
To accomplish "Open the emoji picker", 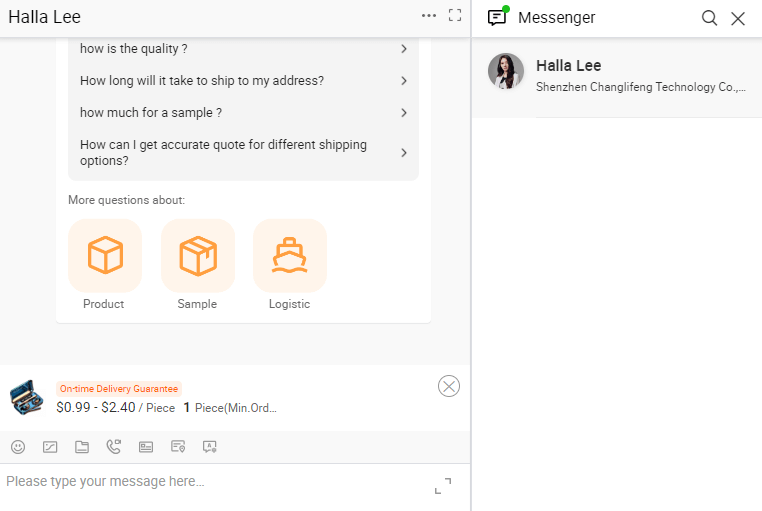I will (x=18, y=447).
